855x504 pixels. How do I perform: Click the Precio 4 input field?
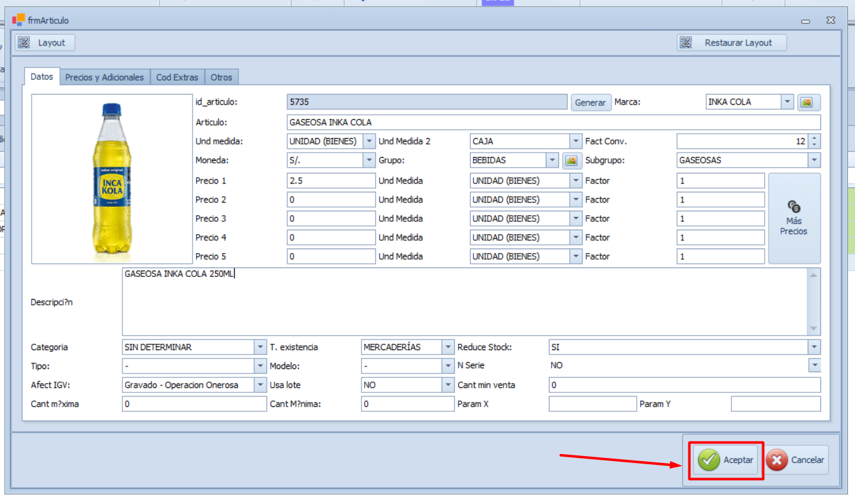pos(331,238)
